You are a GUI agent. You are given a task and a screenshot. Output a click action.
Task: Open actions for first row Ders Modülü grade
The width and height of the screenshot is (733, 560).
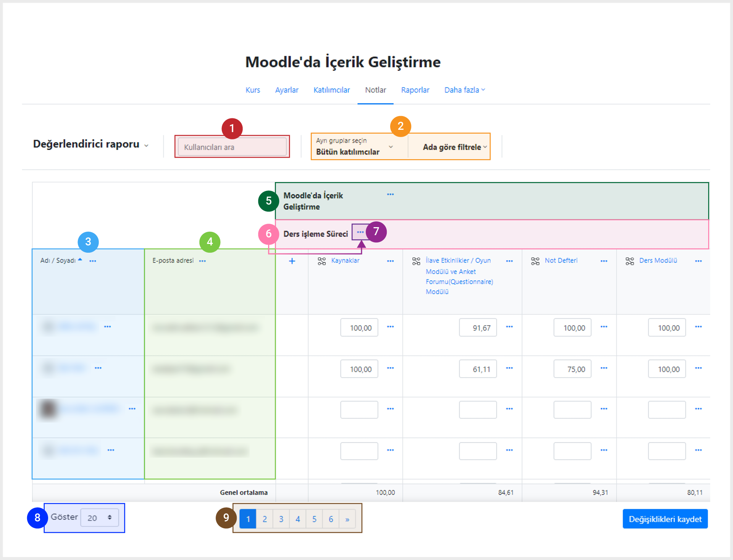click(x=698, y=327)
